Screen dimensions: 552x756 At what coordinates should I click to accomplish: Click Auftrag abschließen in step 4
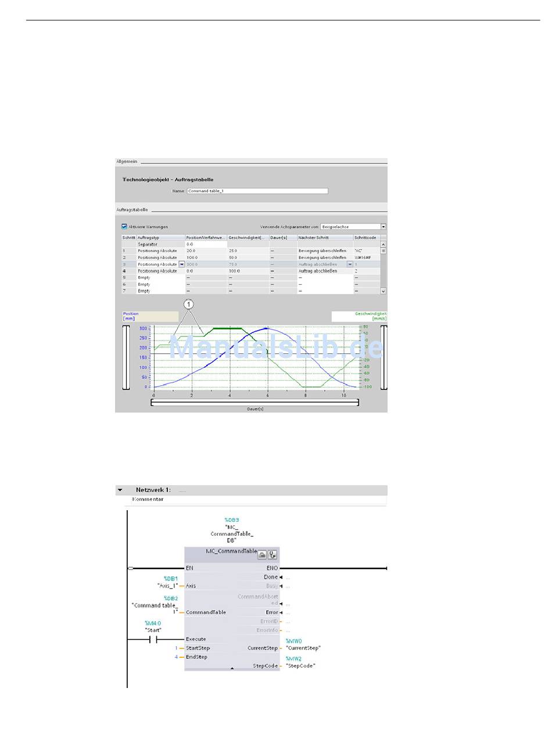coord(325,271)
